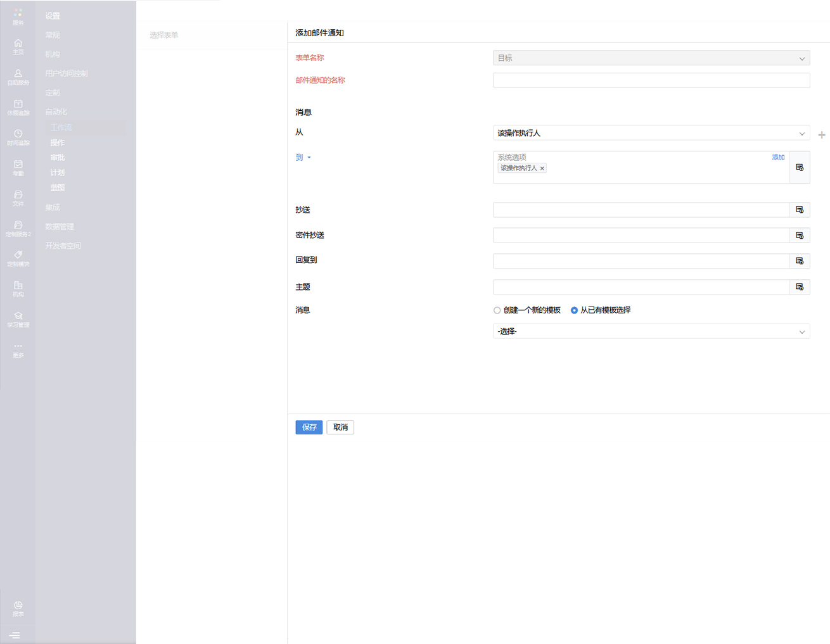The height and width of the screenshot is (644, 830).
Task: Click the field picker icon for 抄送
Action: click(800, 210)
